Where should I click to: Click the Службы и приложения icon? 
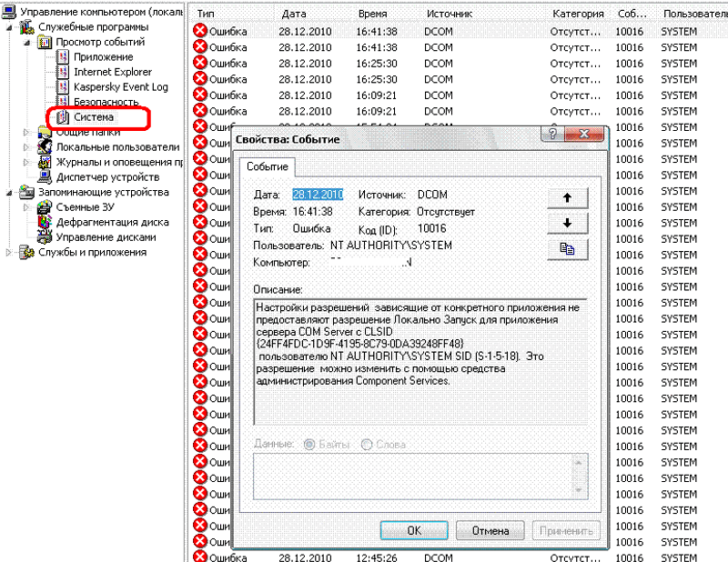pos(26,252)
